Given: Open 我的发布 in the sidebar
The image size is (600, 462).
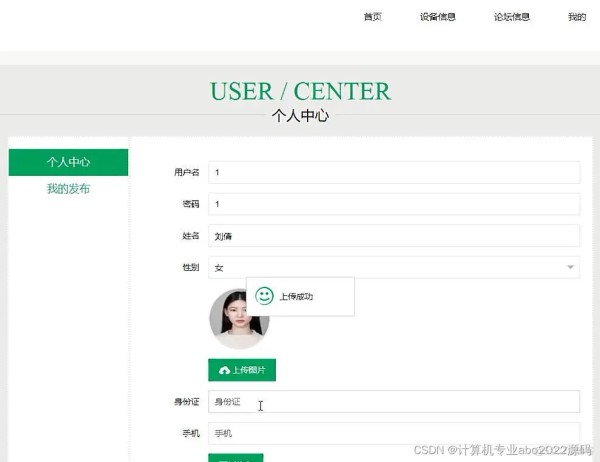Looking at the screenshot, I should coord(68,189).
